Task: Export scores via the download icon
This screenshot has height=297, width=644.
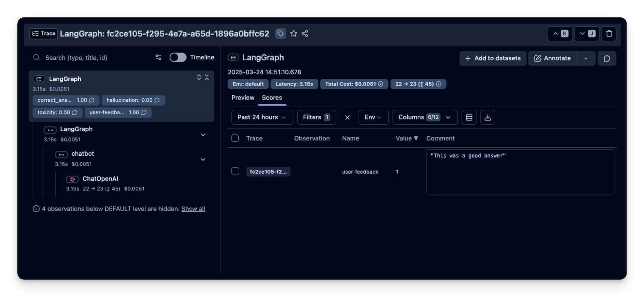Action: pyautogui.click(x=487, y=117)
